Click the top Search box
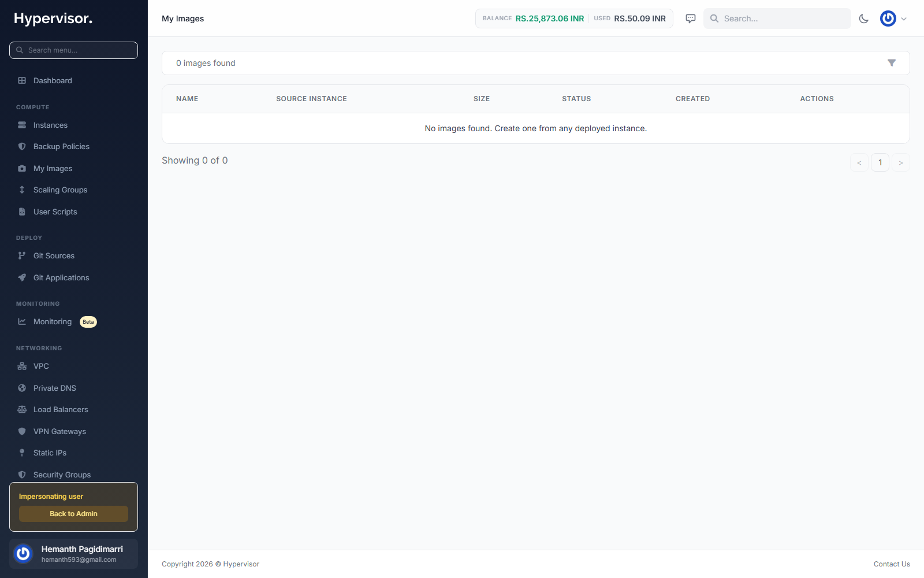This screenshot has width=924, height=578. click(777, 18)
